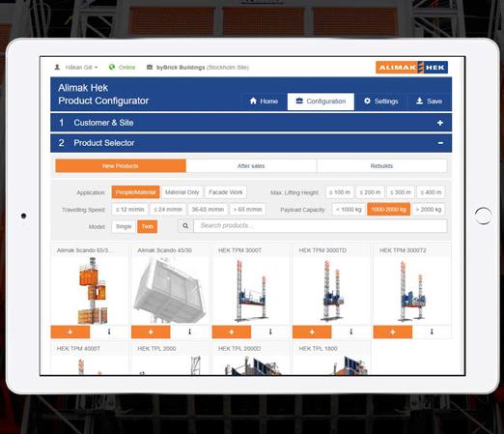Select the New Products tab
The image size is (504, 434).
[x=121, y=166]
